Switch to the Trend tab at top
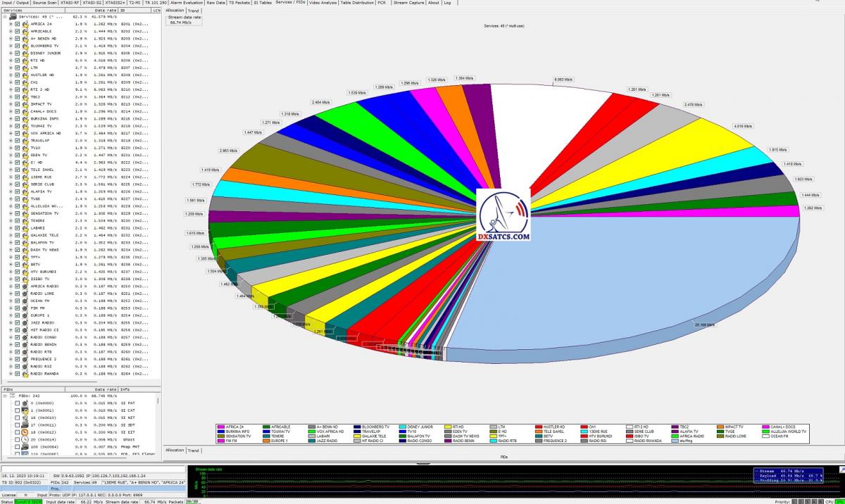This screenshot has height=504, width=845. point(194,11)
